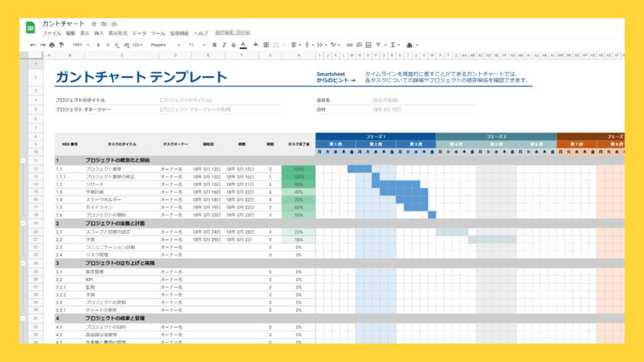Toggle bold formatting
Image resolution: width=644 pixels, height=362 pixels.
pos(215,46)
